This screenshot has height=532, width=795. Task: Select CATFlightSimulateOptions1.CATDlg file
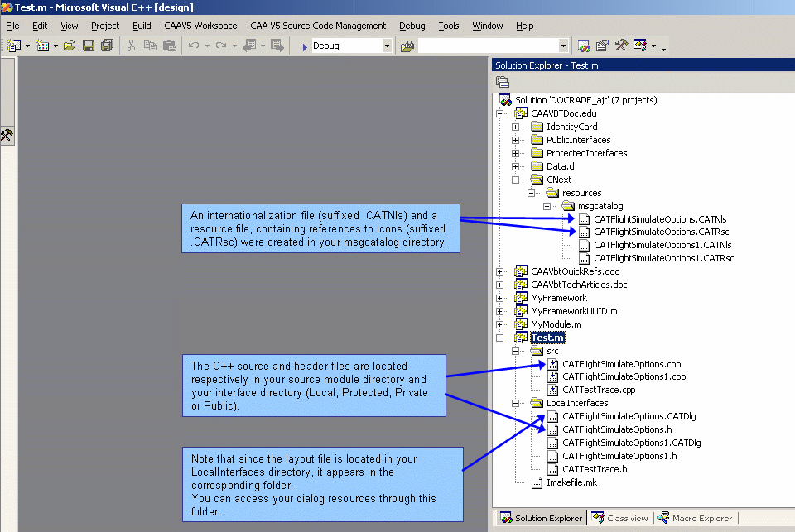(x=632, y=443)
